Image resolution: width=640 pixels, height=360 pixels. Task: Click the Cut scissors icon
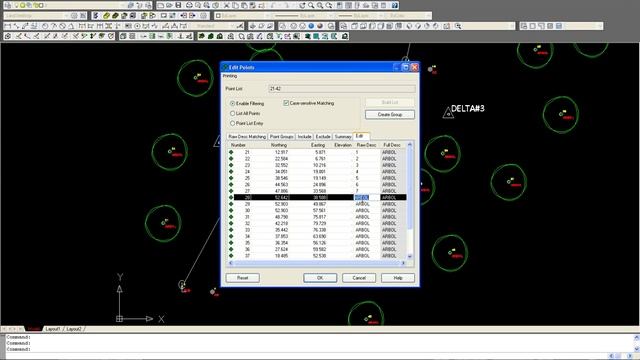227,5
